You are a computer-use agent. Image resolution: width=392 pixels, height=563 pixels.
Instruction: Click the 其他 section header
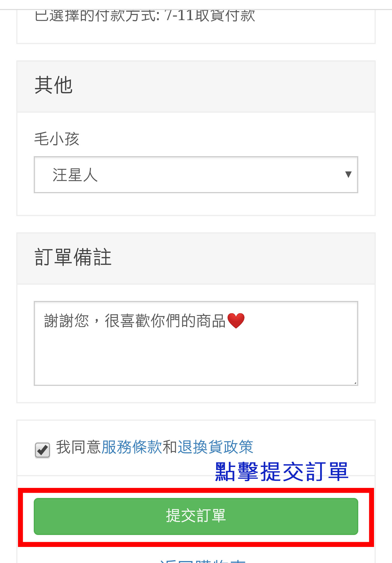54,85
